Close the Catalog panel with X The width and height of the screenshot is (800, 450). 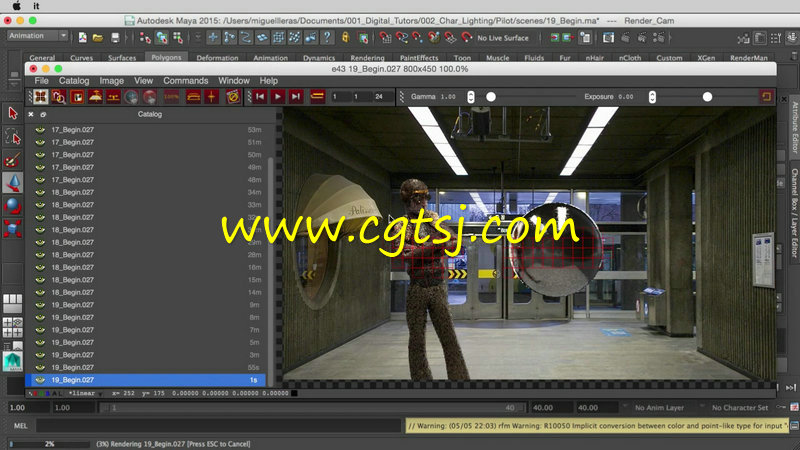click(x=31, y=114)
